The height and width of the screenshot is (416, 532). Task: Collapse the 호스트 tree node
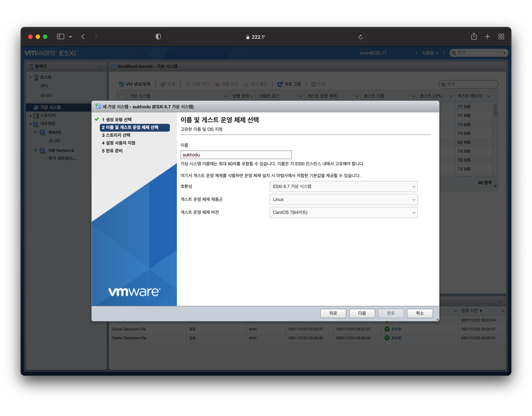click(x=30, y=77)
